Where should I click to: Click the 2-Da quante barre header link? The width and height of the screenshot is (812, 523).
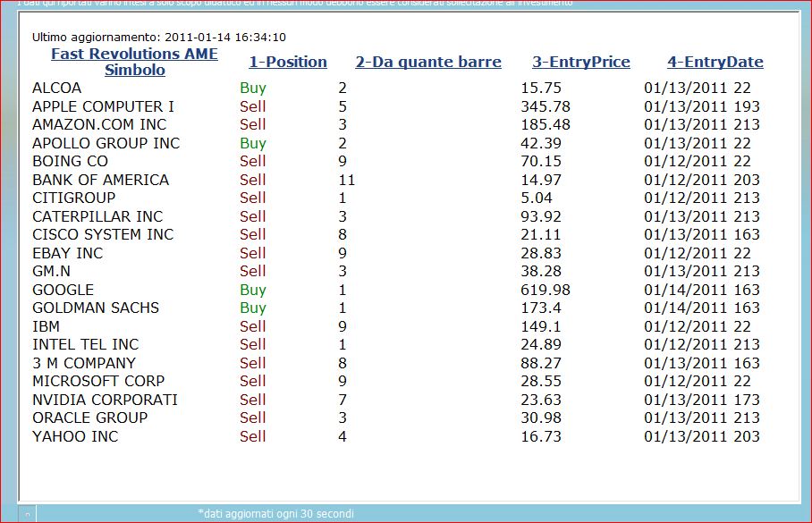(428, 63)
